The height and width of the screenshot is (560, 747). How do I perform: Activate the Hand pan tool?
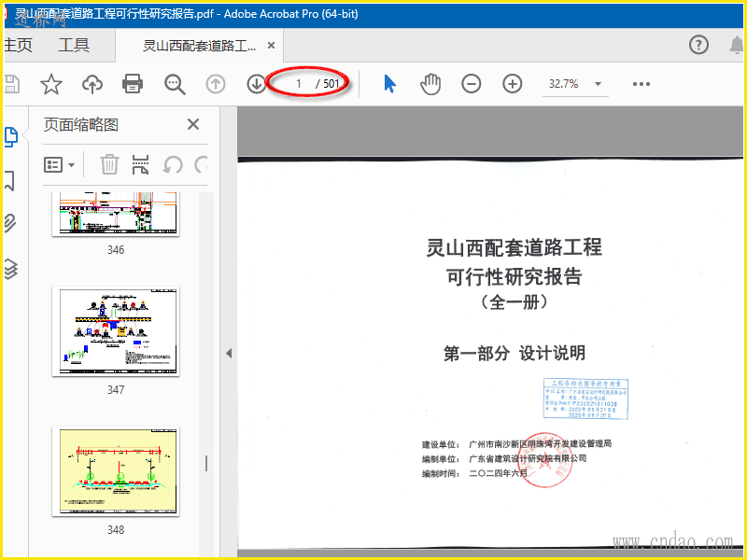(x=430, y=84)
